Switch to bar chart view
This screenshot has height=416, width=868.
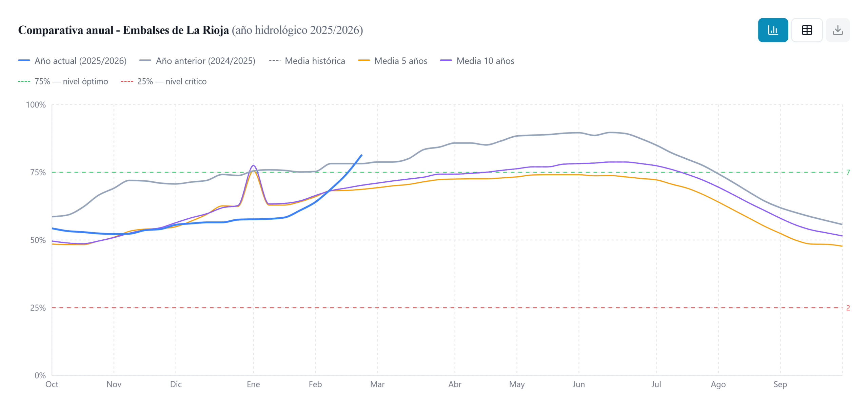[772, 30]
